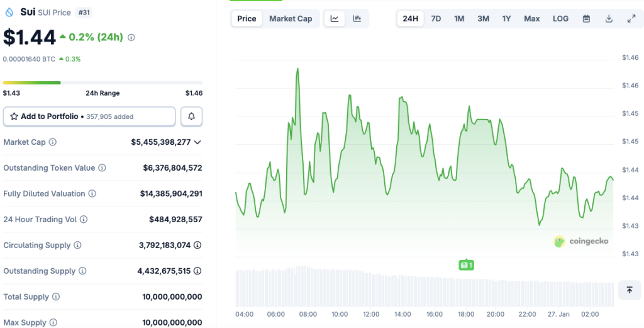
Task: Expand chart to fullscreen
Action: click(631, 19)
